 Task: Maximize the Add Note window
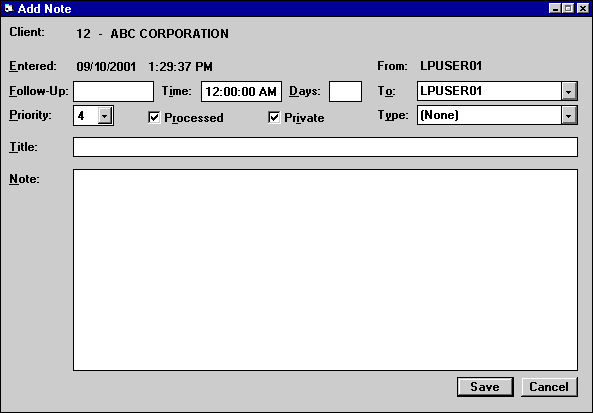568,8
